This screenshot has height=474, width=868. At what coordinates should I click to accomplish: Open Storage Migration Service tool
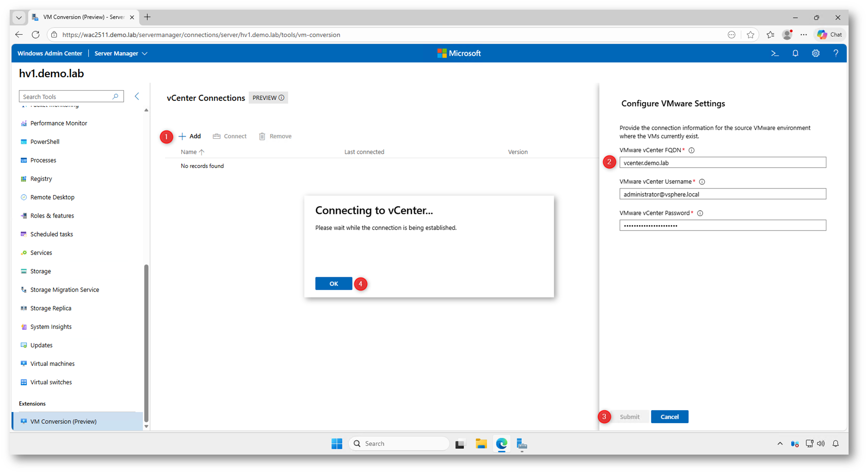click(x=64, y=290)
